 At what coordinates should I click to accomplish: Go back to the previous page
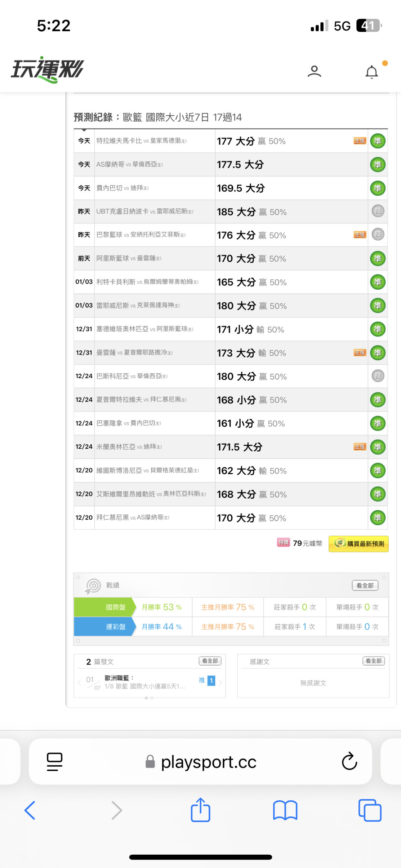[x=30, y=810]
